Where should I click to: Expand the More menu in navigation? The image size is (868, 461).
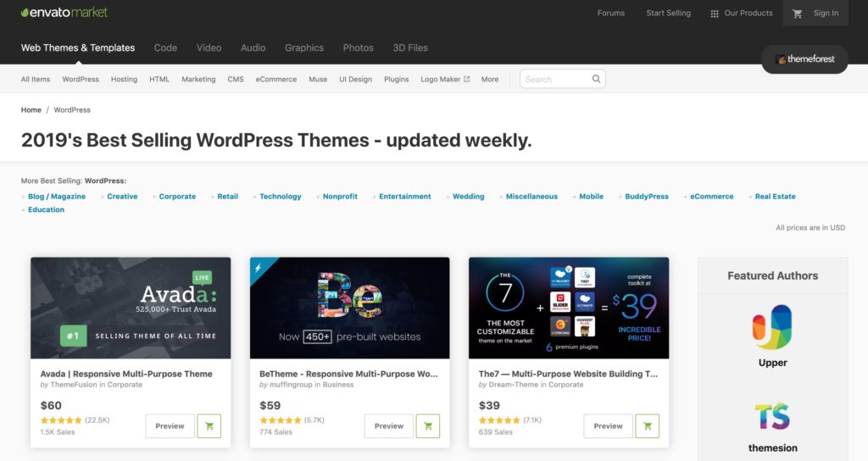click(490, 79)
